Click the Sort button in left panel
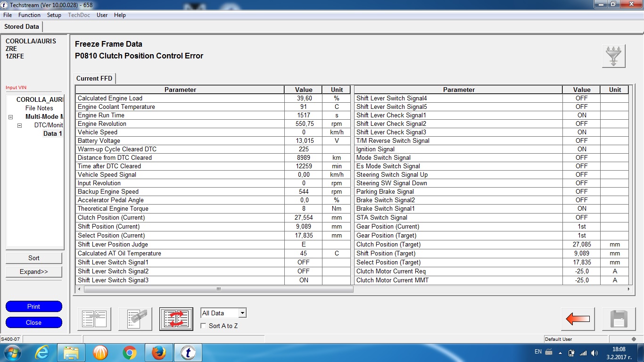This screenshot has height=362, width=644. (x=34, y=258)
